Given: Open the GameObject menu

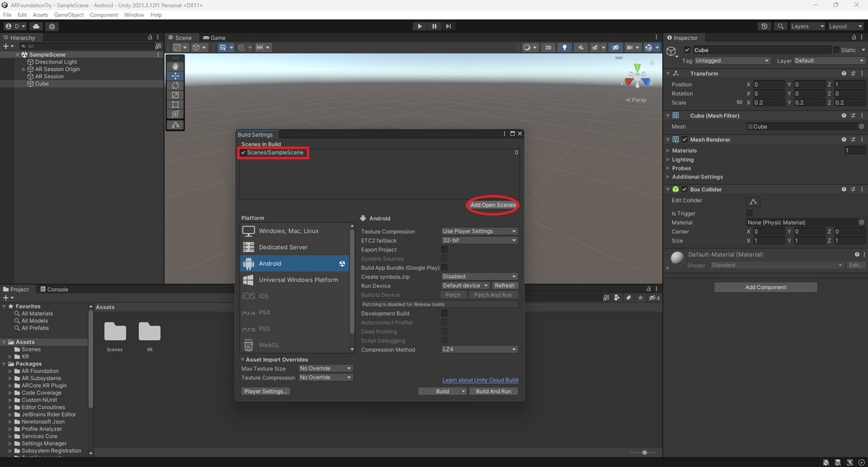Looking at the screenshot, I should (69, 14).
